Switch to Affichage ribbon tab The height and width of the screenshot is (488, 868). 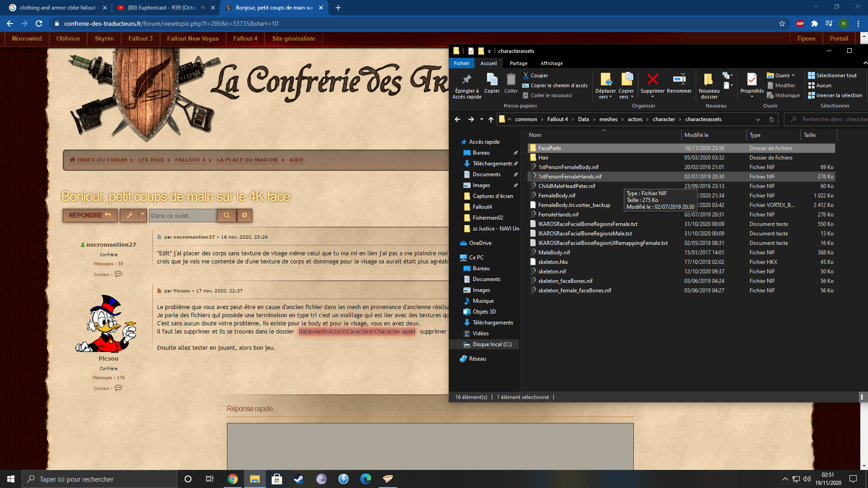pos(552,63)
